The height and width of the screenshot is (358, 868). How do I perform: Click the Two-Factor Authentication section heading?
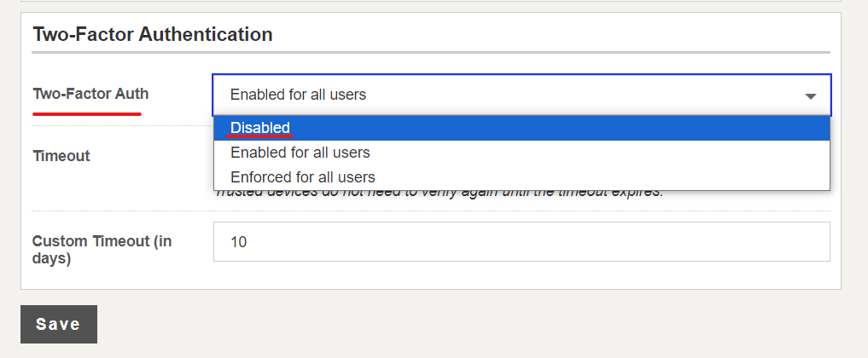tap(152, 34)
